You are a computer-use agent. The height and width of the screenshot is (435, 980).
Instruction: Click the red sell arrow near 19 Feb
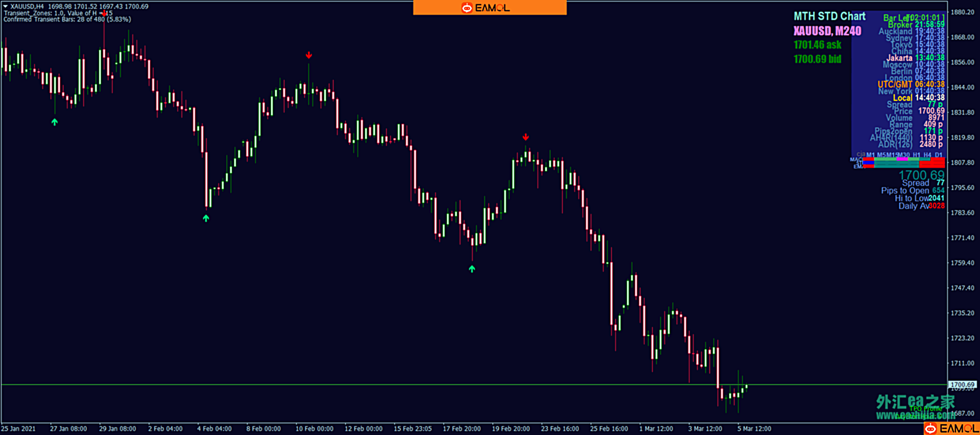[526, 137]
